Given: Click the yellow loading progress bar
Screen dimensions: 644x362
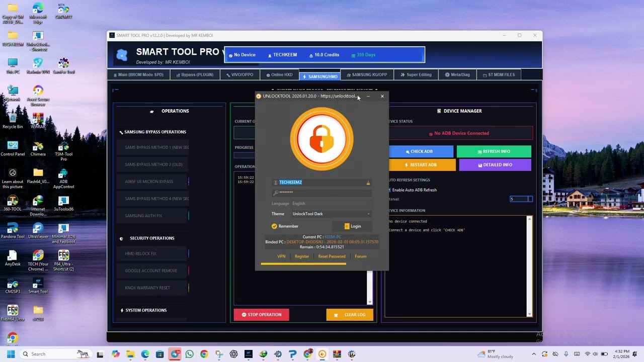Looking at the screenshot, I should point(303,263).
